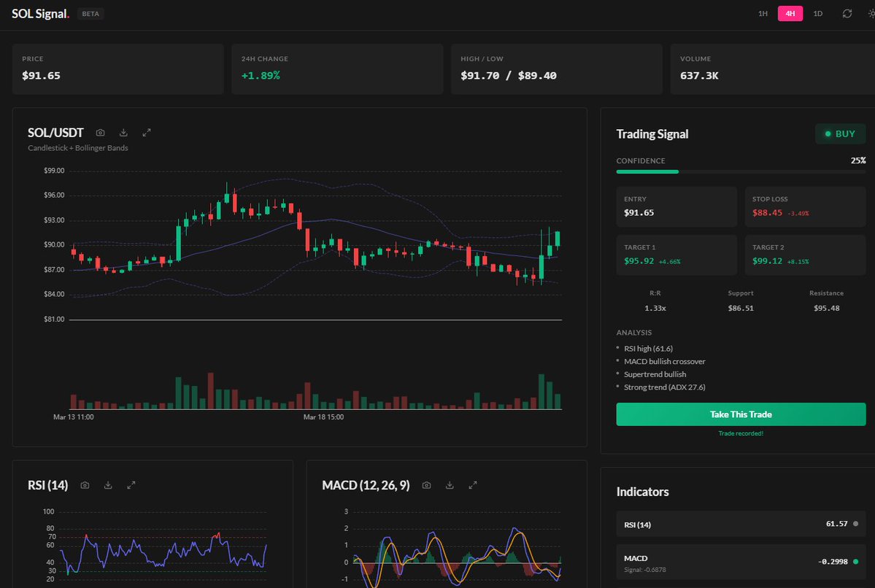Toggle light/dark theme icon

(x=871, y=13)
